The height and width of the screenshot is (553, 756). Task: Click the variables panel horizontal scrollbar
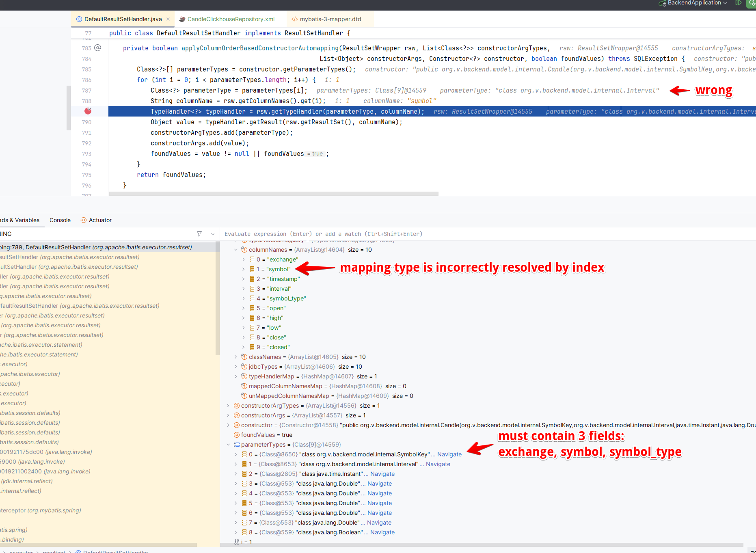pos(482,545)
